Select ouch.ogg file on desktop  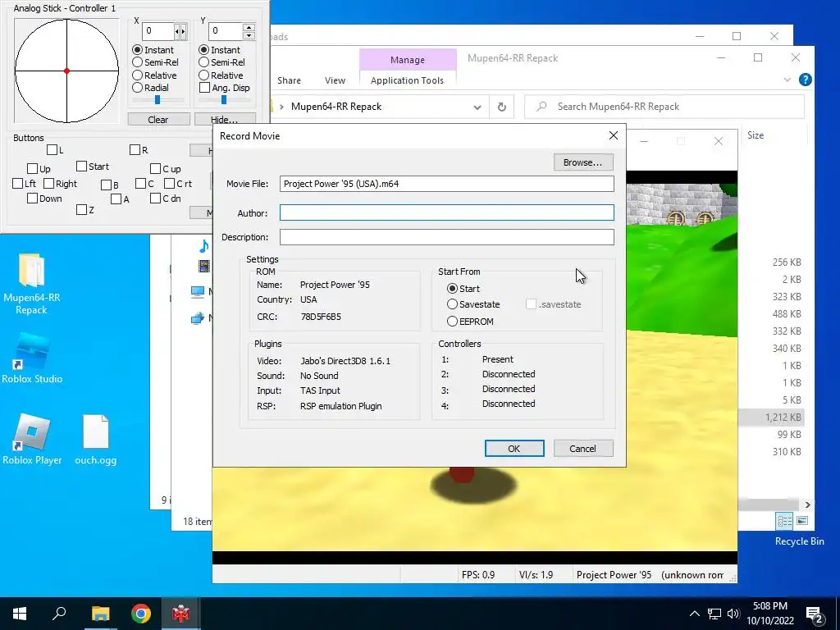tap(96, 440)
